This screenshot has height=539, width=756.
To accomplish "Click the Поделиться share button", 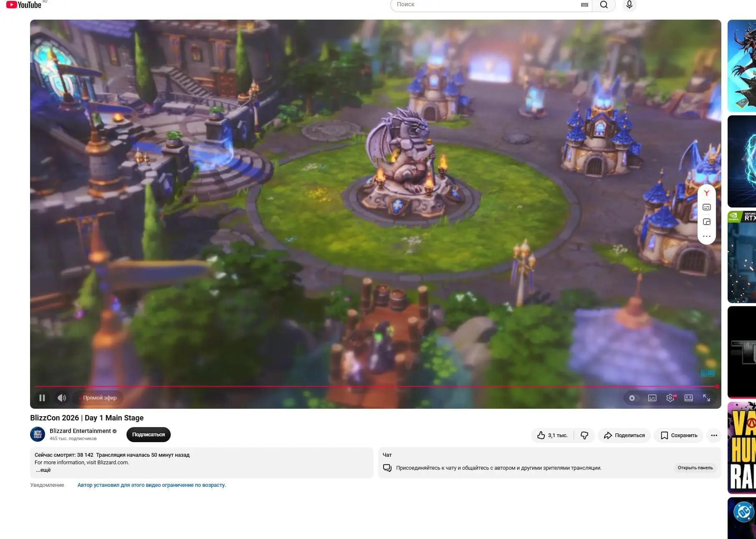I will [624, 435].
